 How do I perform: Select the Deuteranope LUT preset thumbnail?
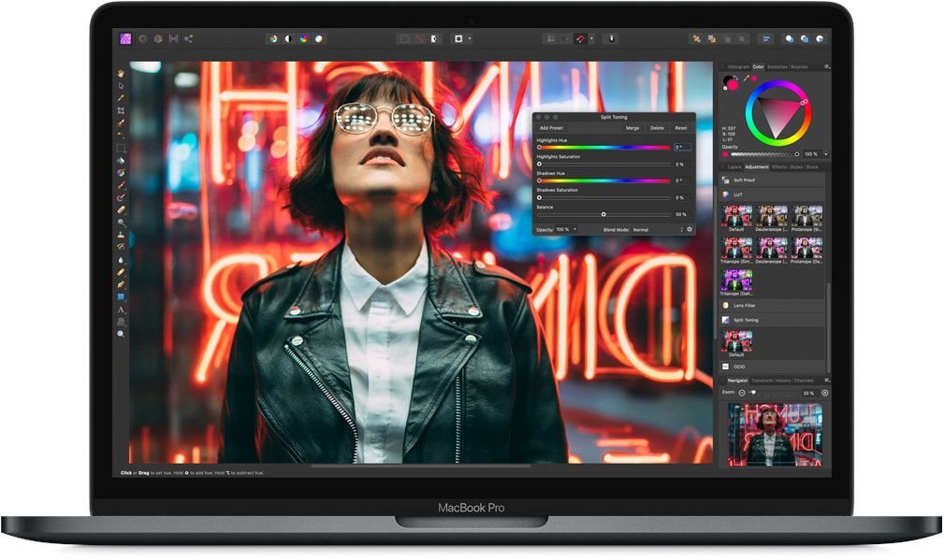point(771,213)
